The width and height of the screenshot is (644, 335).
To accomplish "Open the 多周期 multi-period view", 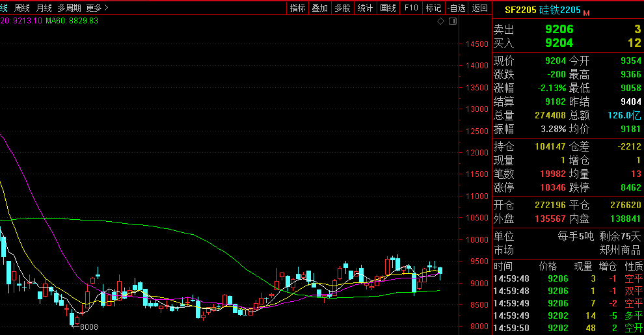I will tap(69, 8).
